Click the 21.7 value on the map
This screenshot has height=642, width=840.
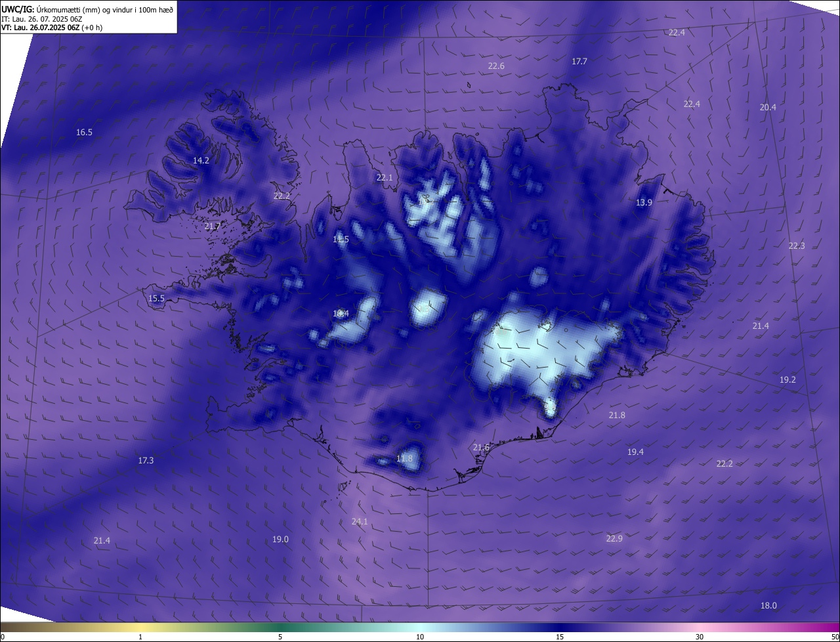coord(213,226)
